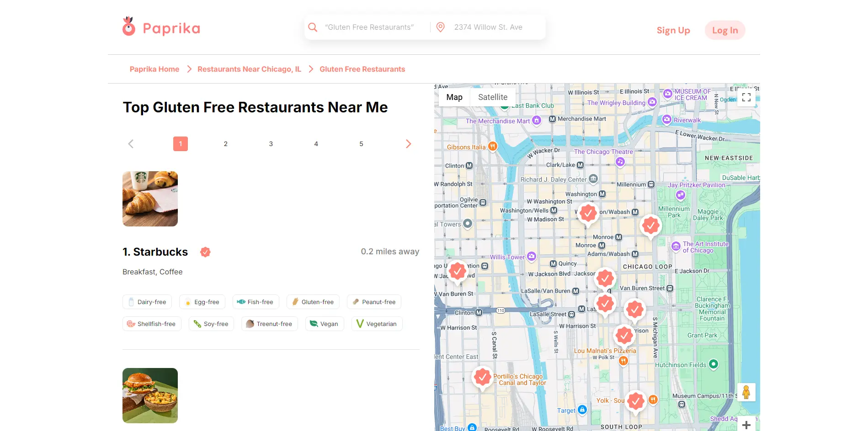Click the red pin right of Jackson station

pyautogui.click(x=605, y=278)
